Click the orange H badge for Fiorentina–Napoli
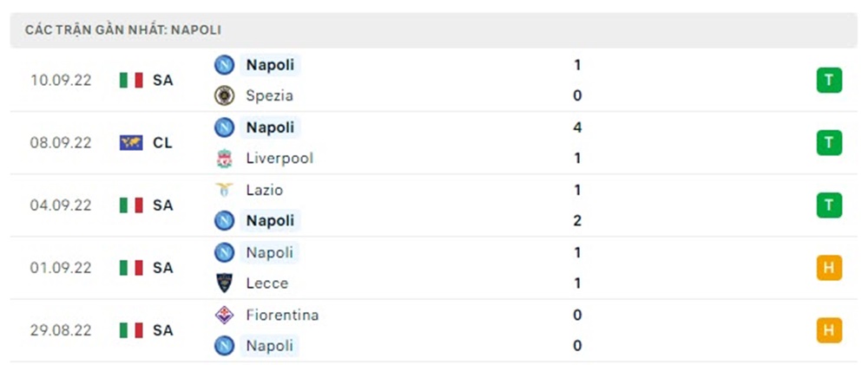868x365 pixels. pos(829,330)
